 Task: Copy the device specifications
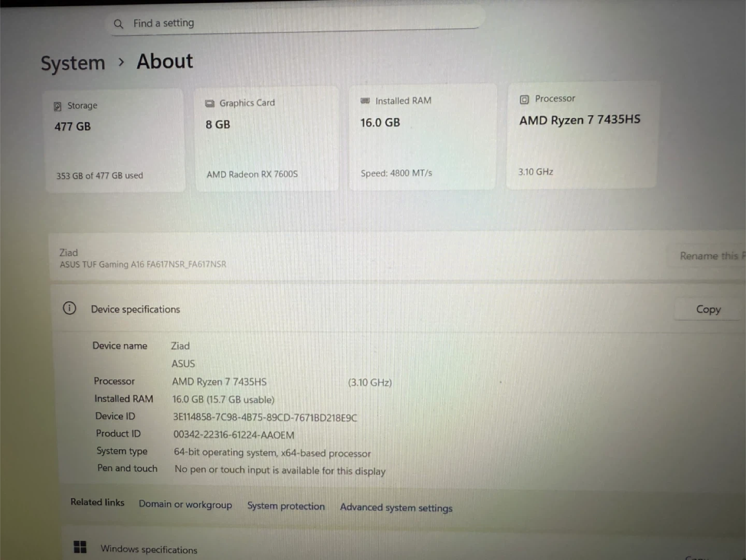tap(708, 309)
